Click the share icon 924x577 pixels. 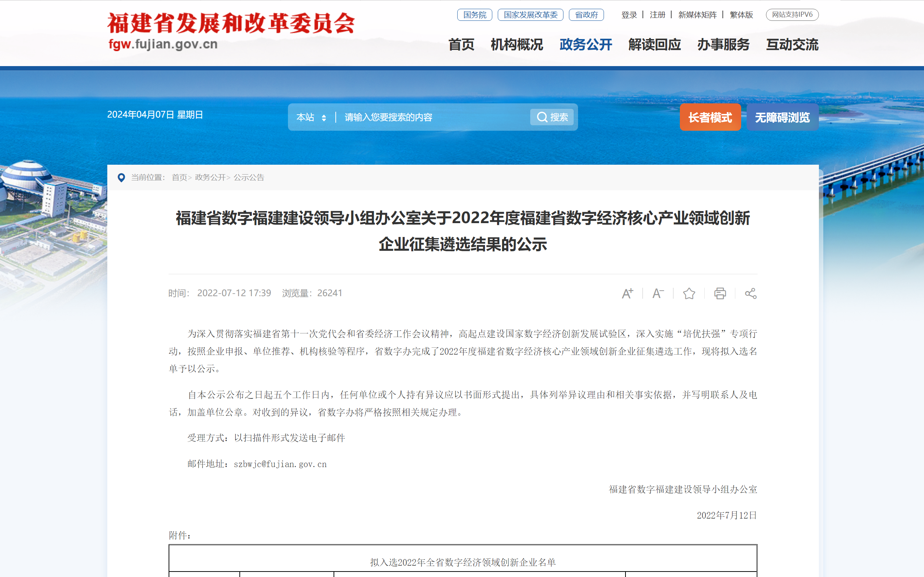coord(751,294)
